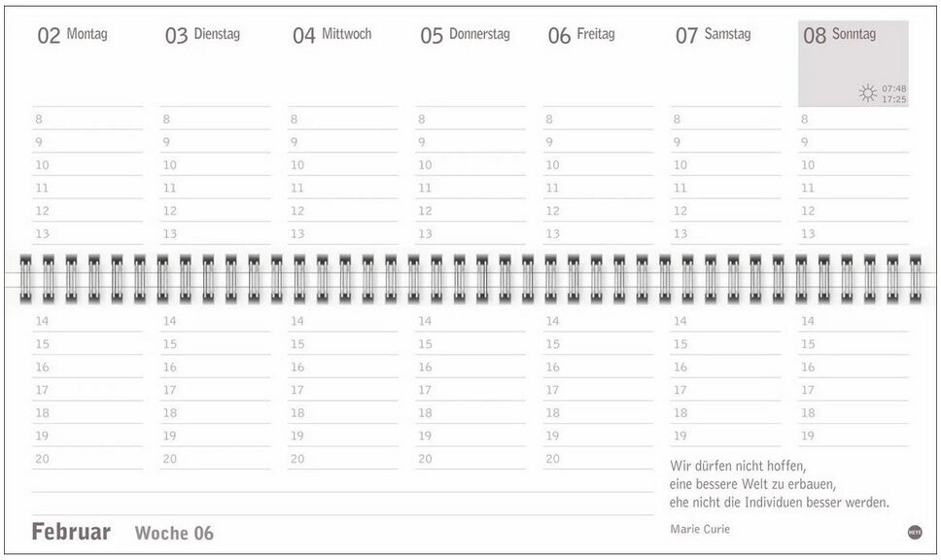Click the sun icon in the Sonntag box

(867, 93)
